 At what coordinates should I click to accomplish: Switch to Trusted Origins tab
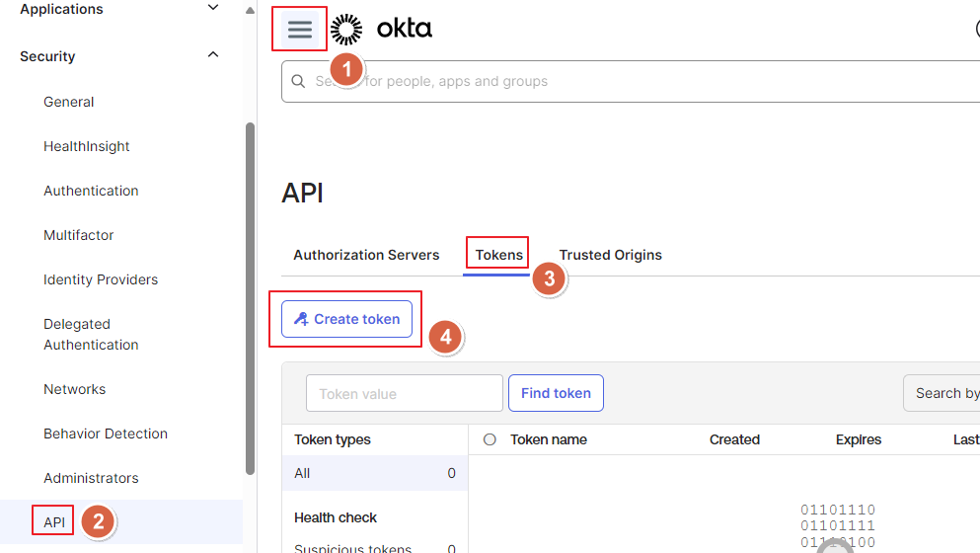(610, 255)
